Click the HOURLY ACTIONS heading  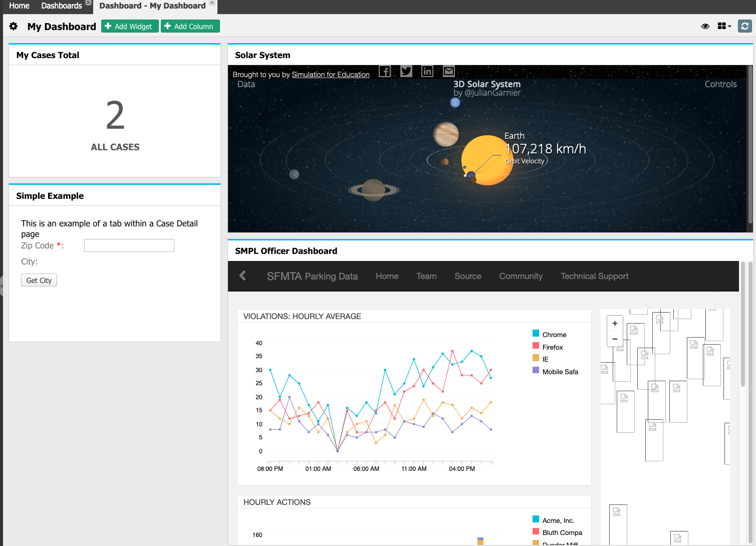coord(277,502)
